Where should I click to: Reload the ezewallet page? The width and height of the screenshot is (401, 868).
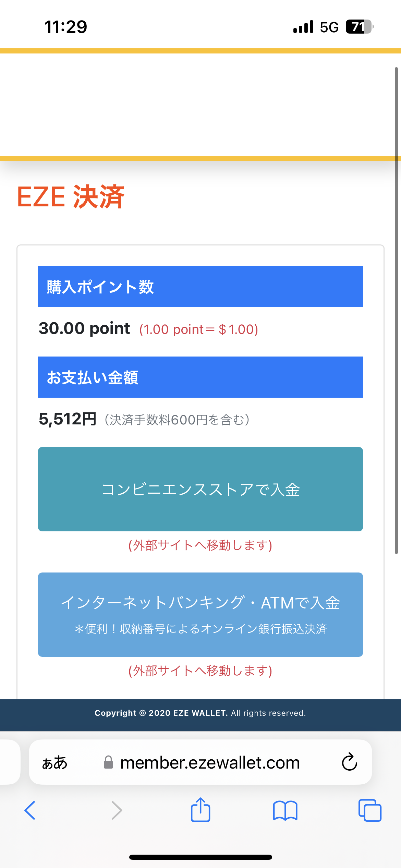(x=349, y=762)
